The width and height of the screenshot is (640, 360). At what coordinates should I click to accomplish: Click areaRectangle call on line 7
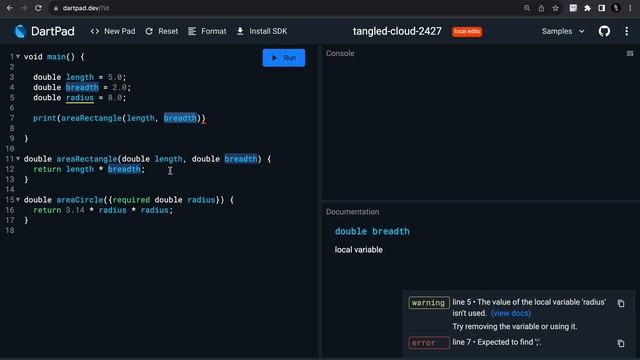point(91,118)
